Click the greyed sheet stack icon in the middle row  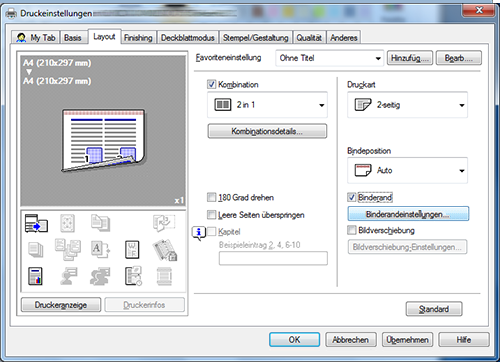click(36, 250)
